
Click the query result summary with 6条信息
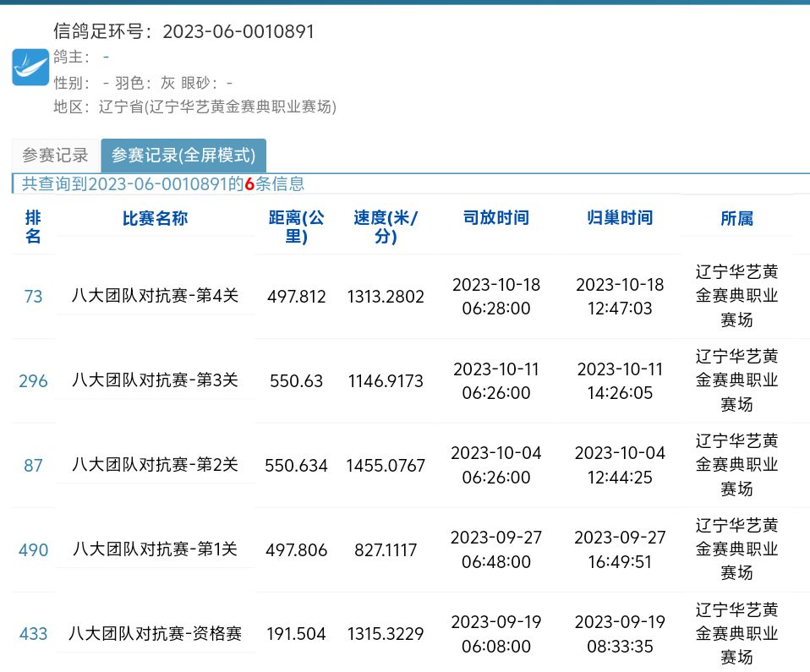[163, 184]
